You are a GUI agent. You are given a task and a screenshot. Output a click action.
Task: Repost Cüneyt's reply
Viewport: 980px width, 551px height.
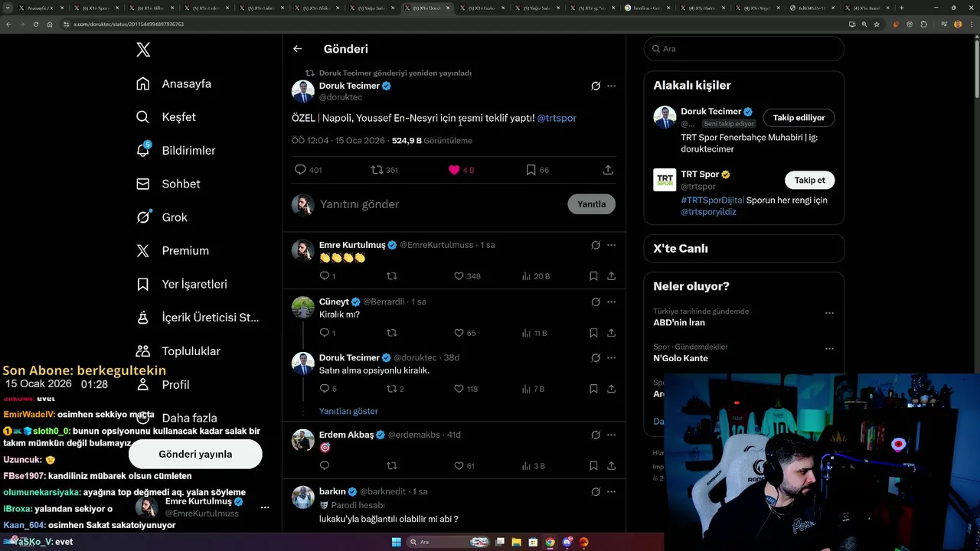tap(391, 333)
